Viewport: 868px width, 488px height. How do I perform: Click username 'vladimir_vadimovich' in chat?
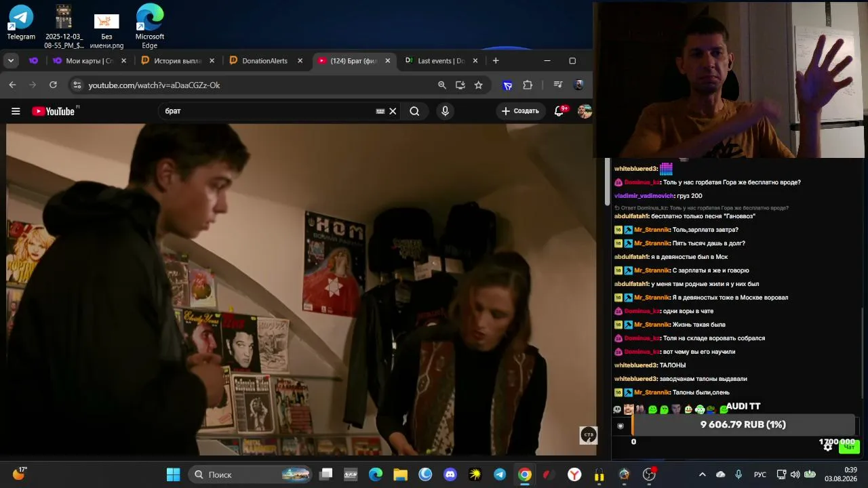(644, 196)
